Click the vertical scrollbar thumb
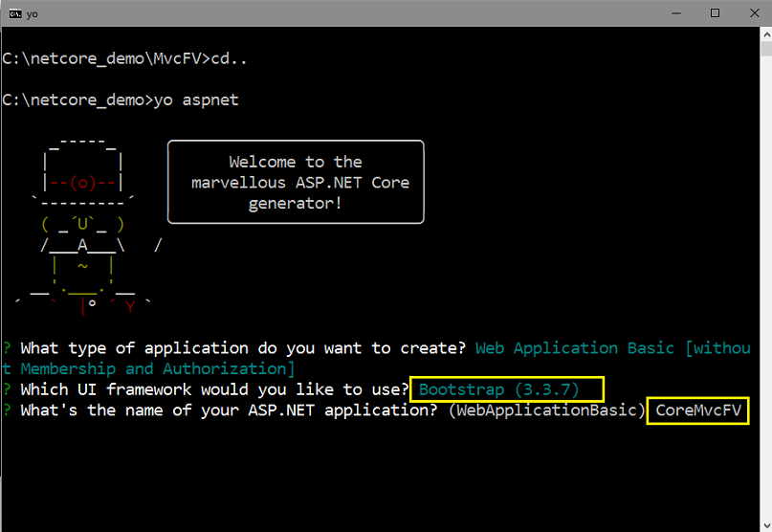Image resolution: width=772 pixels, height=532 pixels. click(766, 49)
